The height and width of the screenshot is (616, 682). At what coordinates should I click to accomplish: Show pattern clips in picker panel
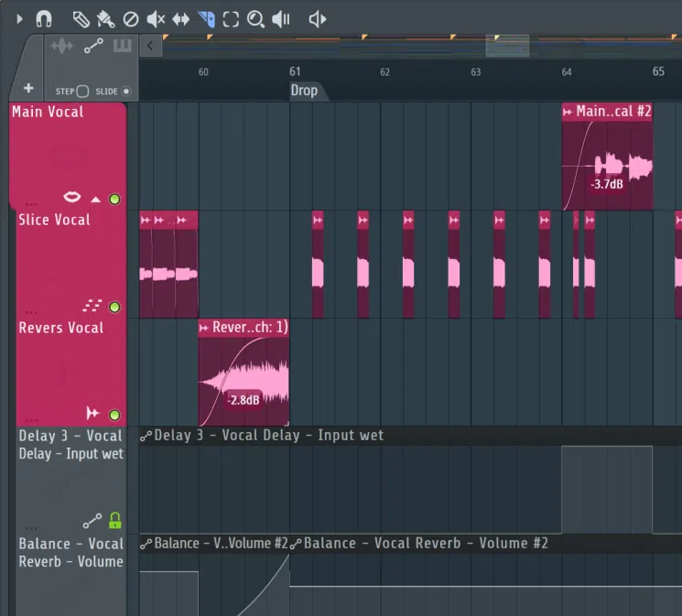123,46
